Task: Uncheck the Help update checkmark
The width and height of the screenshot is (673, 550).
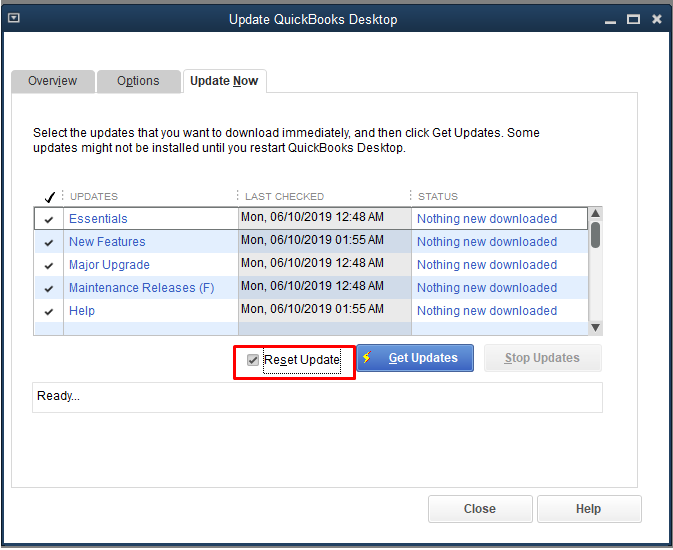Action: (49, 312)
